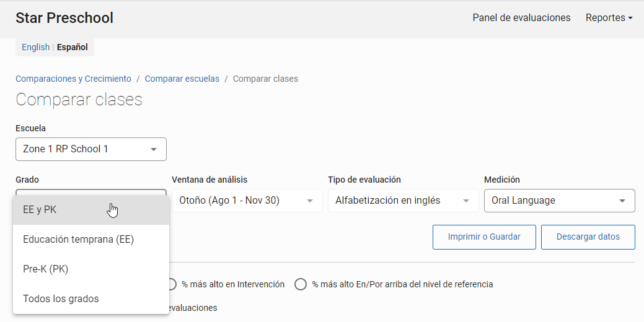The width and height of the screenshot is (644, 322).
Task: Select 'EE y PK' grade option
Action: [x=91, y=209]
